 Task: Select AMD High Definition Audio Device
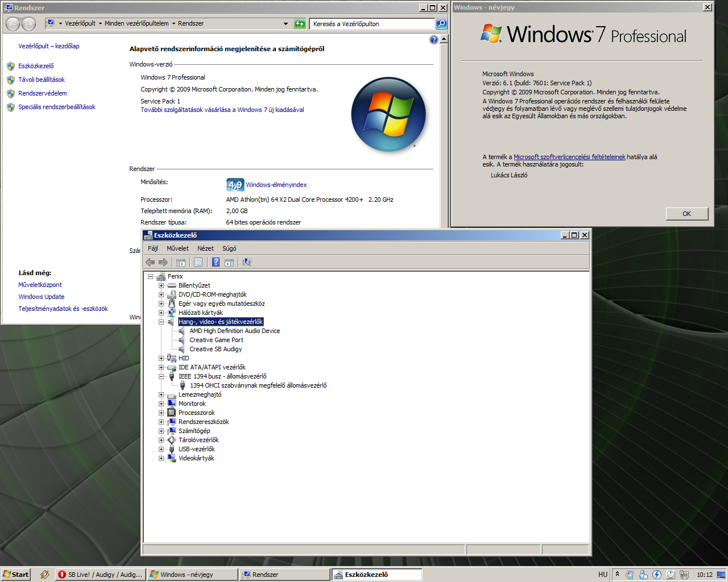pyautogui.click(x=234, y=331)
